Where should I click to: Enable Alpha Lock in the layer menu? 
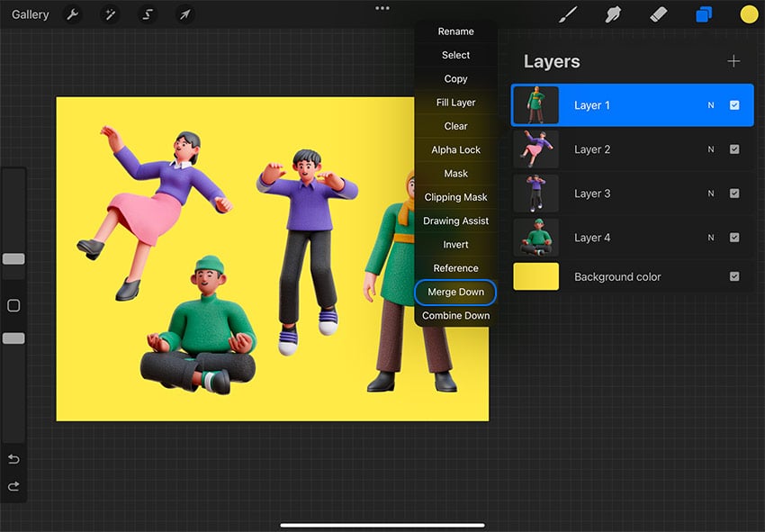[x=454, y=149]
